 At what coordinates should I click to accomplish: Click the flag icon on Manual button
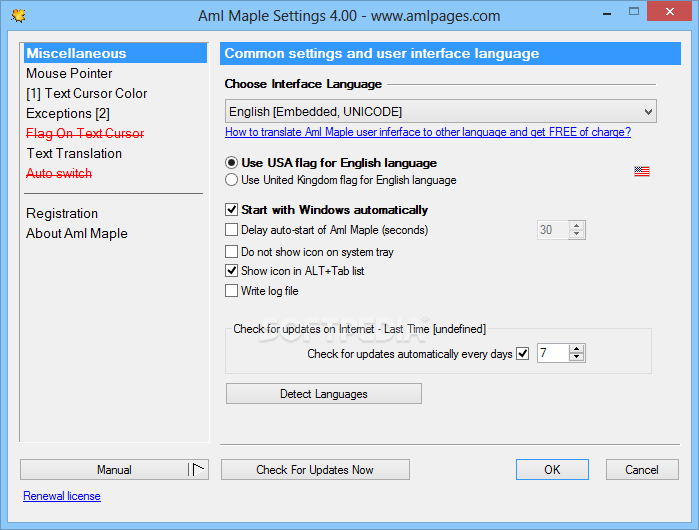point(198,469)
